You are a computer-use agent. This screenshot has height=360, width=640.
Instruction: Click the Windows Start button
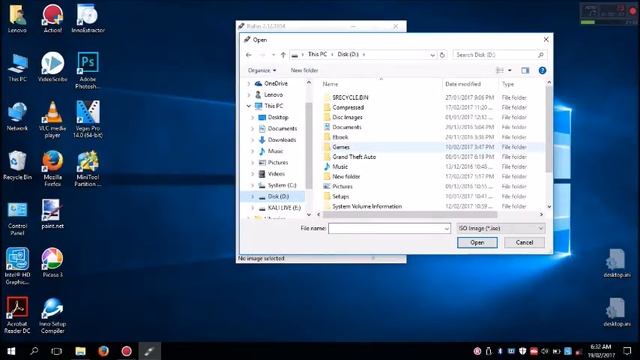click(x=11, y=351)
